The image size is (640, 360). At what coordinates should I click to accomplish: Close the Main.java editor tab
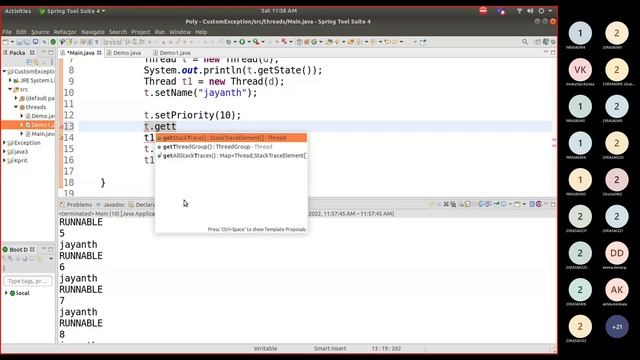(99, 53)
